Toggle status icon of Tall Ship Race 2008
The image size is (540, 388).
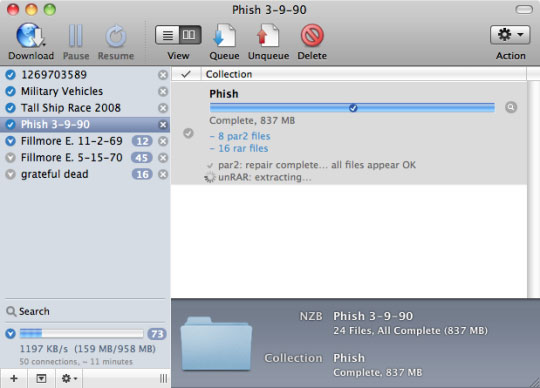(11, 108)
